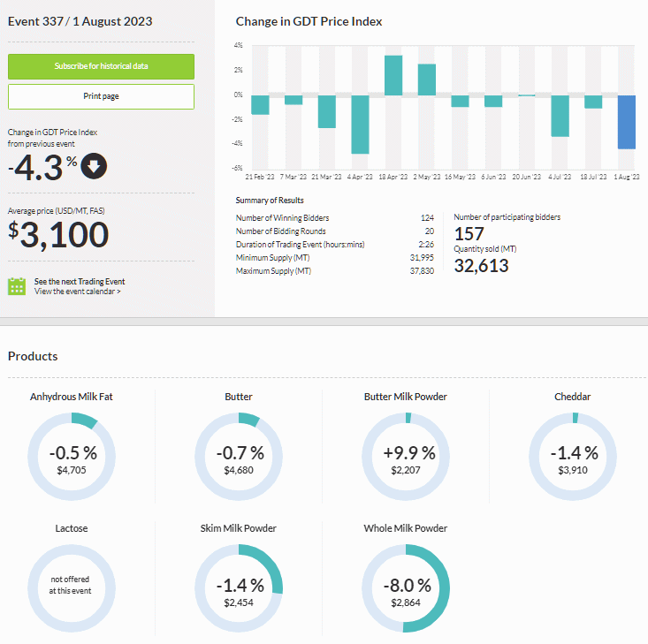Click the green calendar icon
This screenshot has width=648, height=644.
17,286
